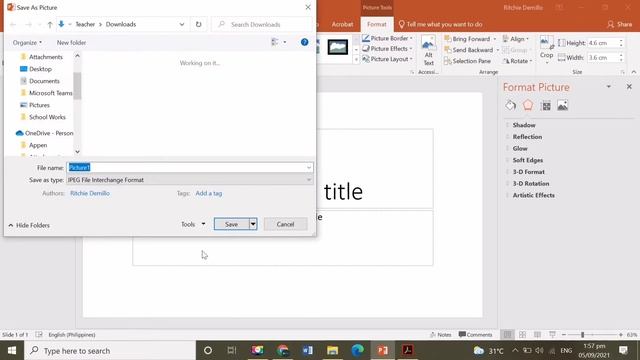Viewport: 640px width, 360px height.
Task: Click the Cancel button in dialog
Action: coord(285,224)
